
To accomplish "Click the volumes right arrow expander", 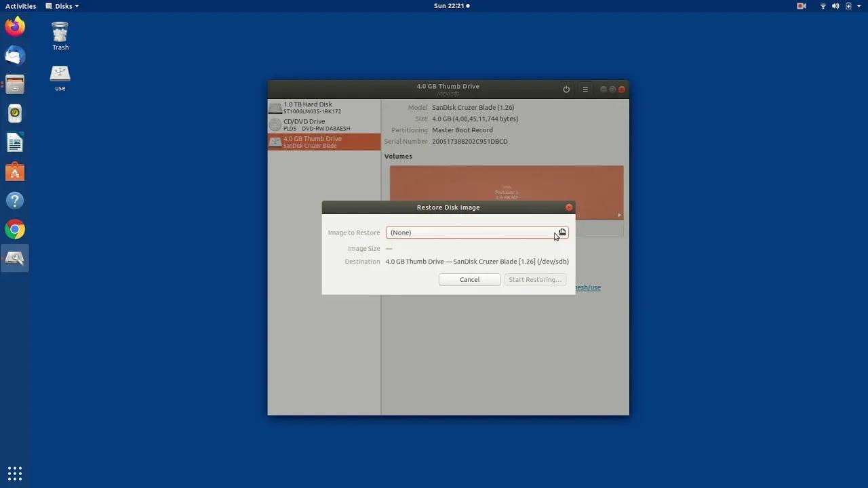I will point(618,215).
